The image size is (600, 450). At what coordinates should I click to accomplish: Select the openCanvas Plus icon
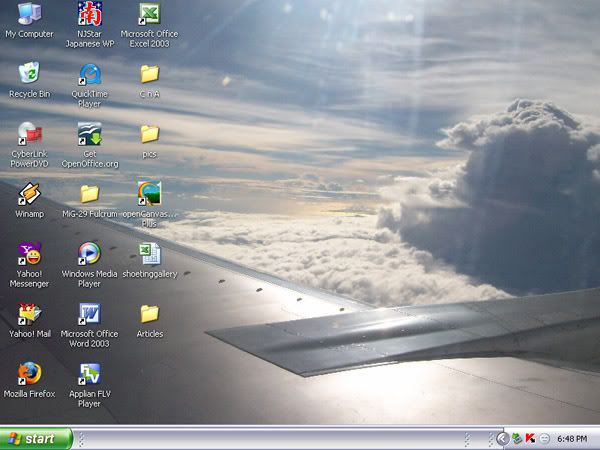point(149,194)
